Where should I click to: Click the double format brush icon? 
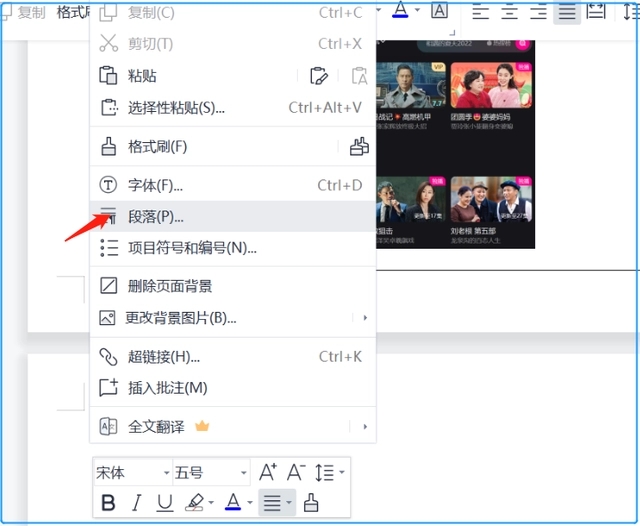pyautogui.click(x=359, y=146)
